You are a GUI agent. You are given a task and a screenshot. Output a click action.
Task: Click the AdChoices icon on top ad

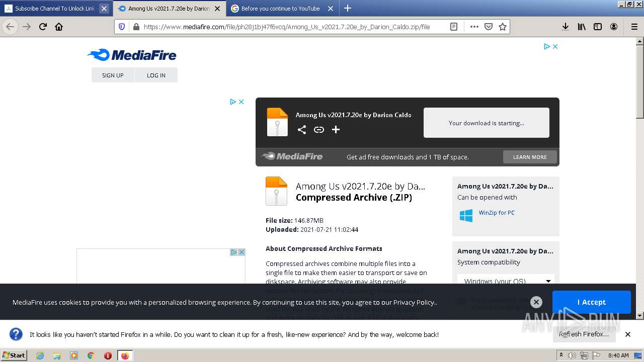click(x=547, y=46)
